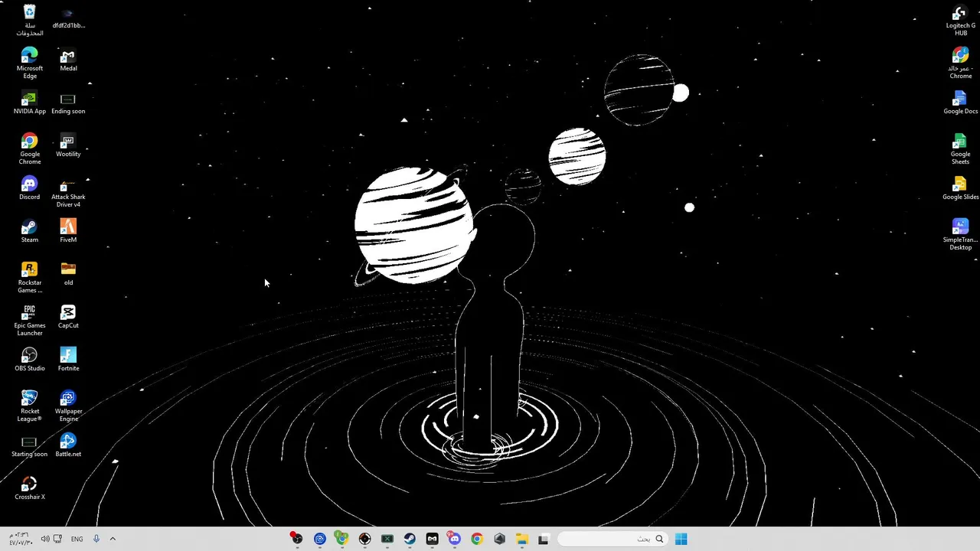The image size is (980, 551).
Task: Open network settings from the tray
Action: tap(57, 539)
